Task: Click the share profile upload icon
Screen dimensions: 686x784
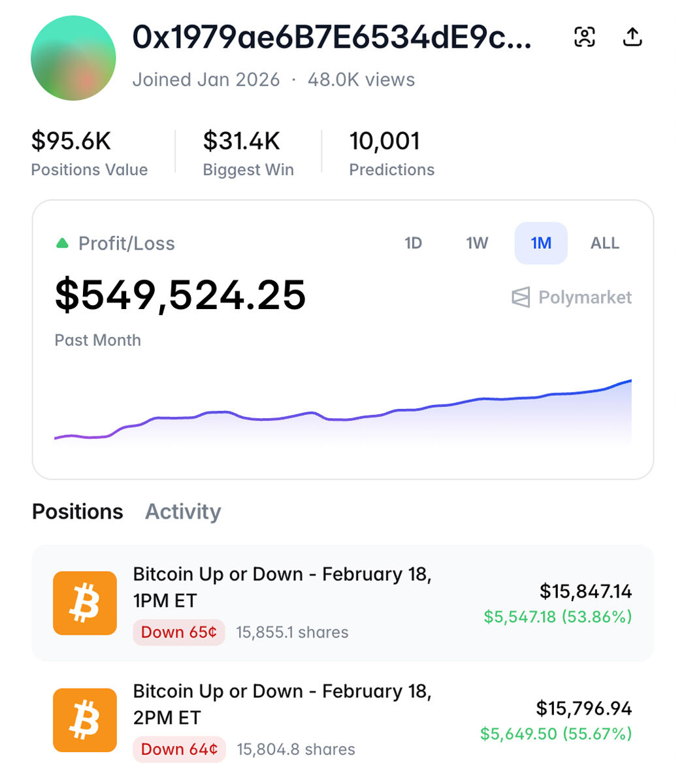Action: tap(632, 37)
